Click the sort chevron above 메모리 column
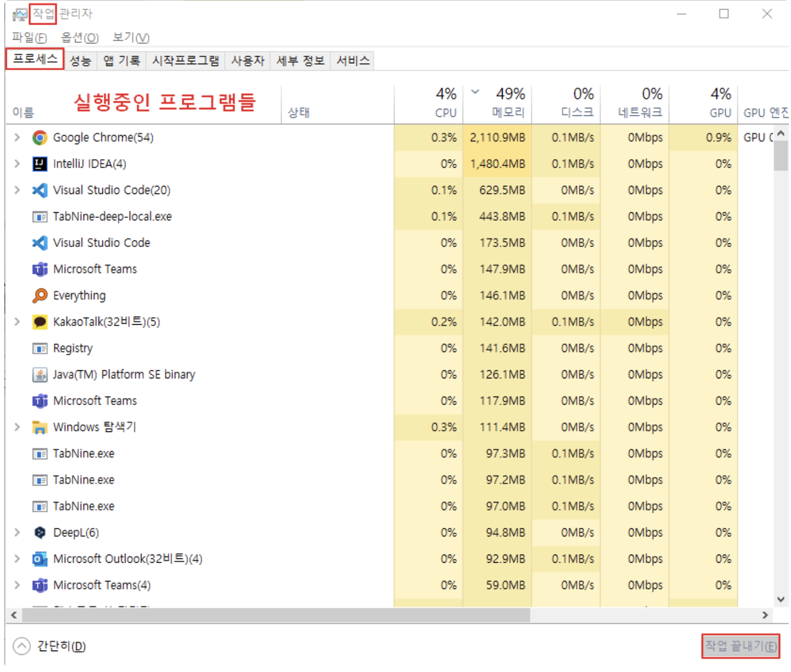This screenshot has height=672, width=791. (x=475, y=92)
